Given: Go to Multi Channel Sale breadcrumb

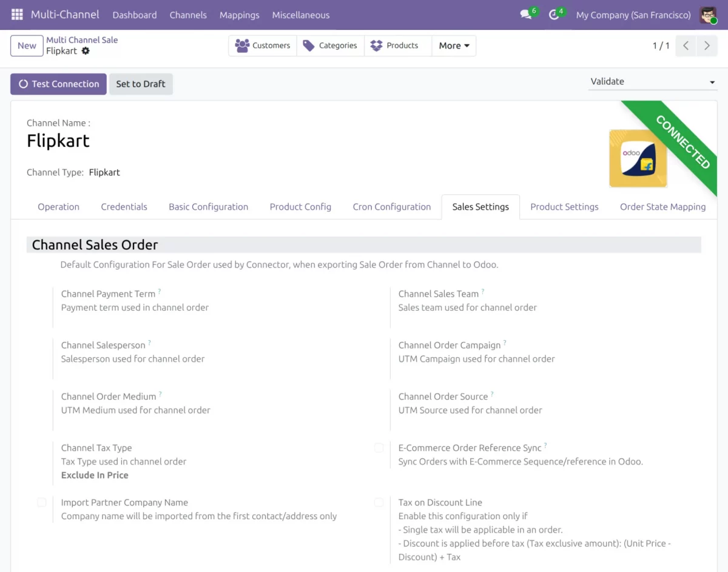Looking at the screenshot, I should [82, 40].
